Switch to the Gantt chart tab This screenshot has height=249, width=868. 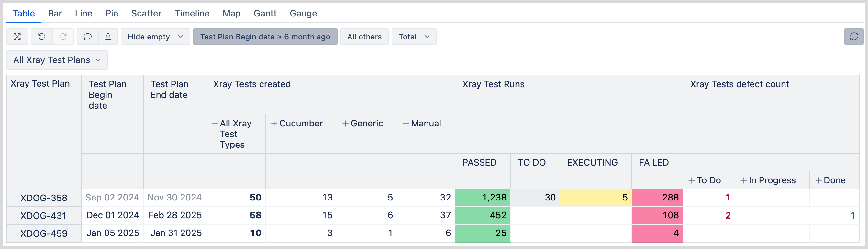click(265, 14)
